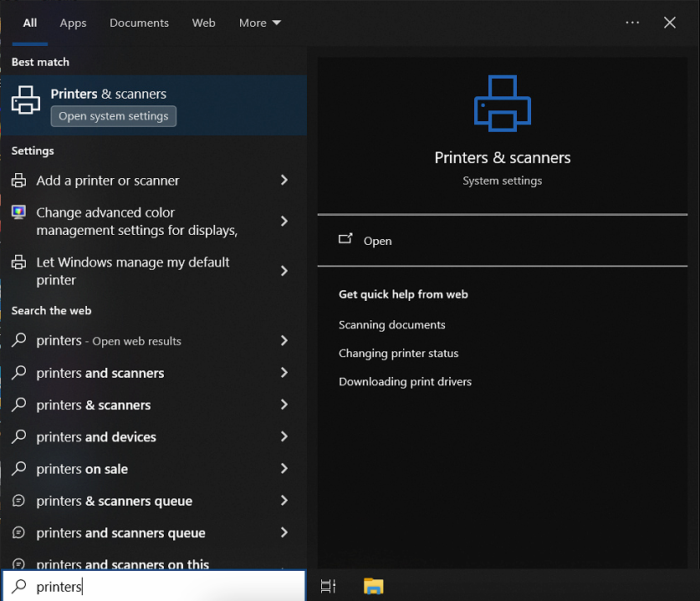This screenshot has height=601, width=700.
Task: Choose printers & scanners queue suggestion
Action: point(115,501)
